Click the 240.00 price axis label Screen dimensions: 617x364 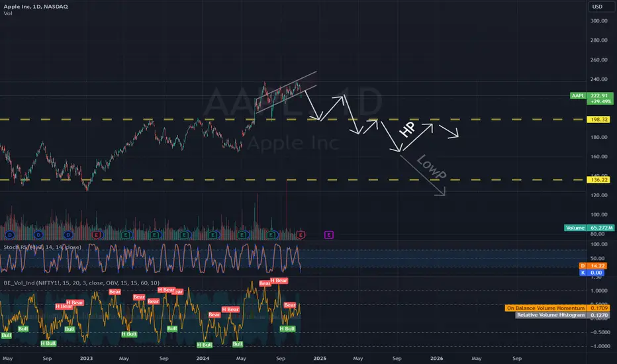599,79
